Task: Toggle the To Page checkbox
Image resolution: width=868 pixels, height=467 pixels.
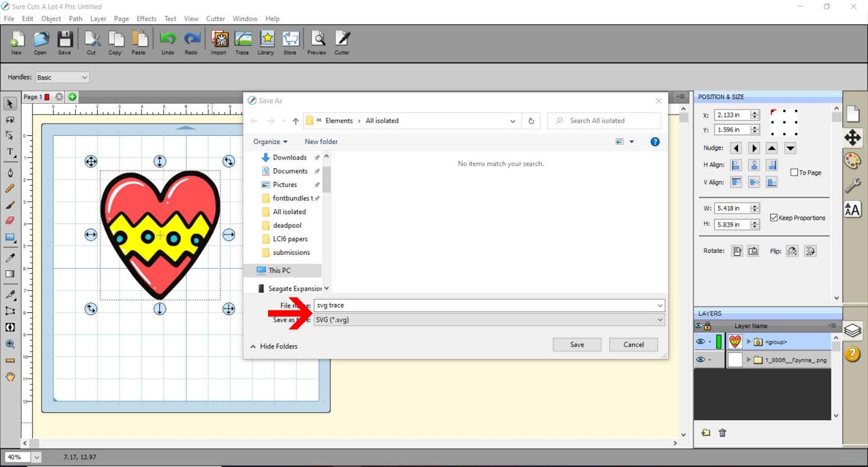Action: tap(794, 173)
